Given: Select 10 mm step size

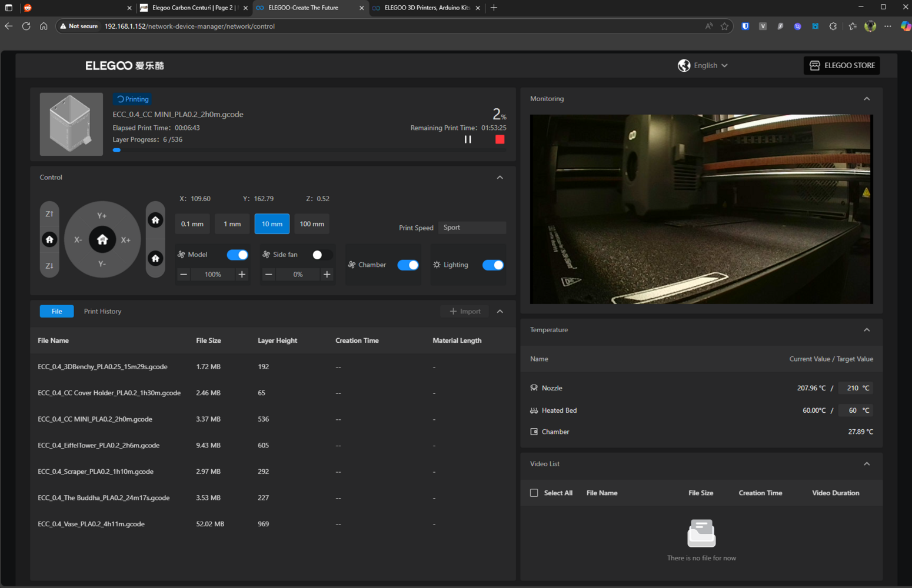Looking at the screenshot, I should coord(272,224).
